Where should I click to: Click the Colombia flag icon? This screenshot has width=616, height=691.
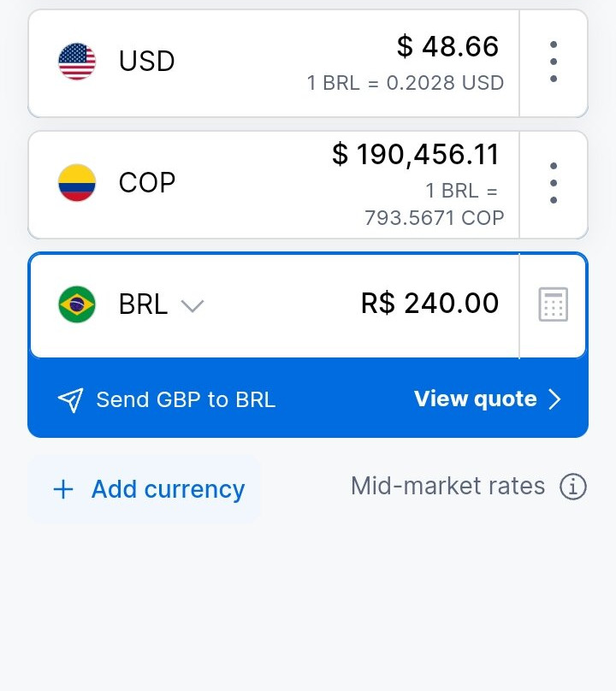coord(77,182)
